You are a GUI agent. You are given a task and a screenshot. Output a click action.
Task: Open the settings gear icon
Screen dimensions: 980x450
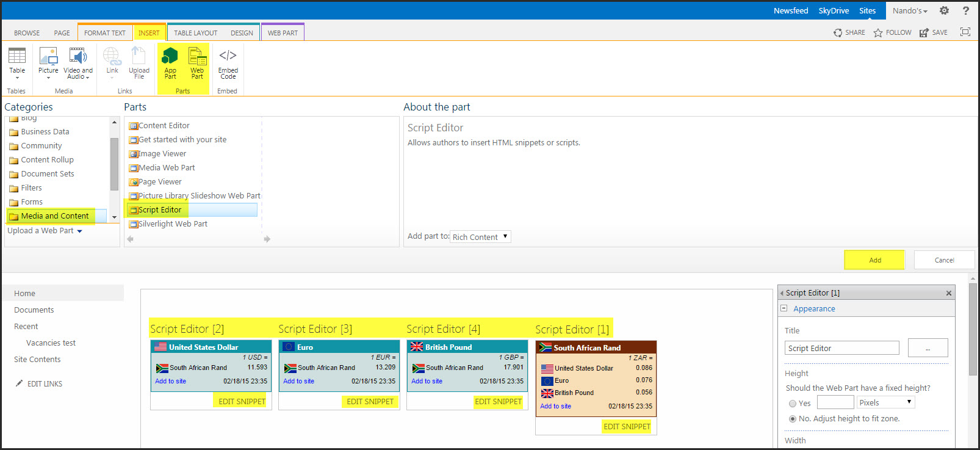(x=944, y=10)
